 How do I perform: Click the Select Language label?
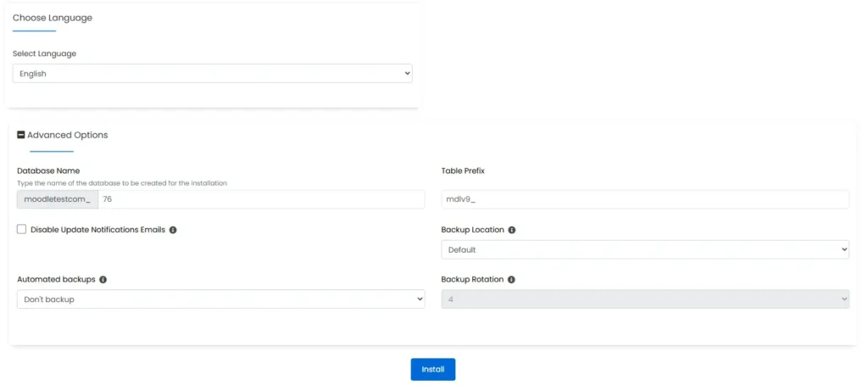coord(44,53)
